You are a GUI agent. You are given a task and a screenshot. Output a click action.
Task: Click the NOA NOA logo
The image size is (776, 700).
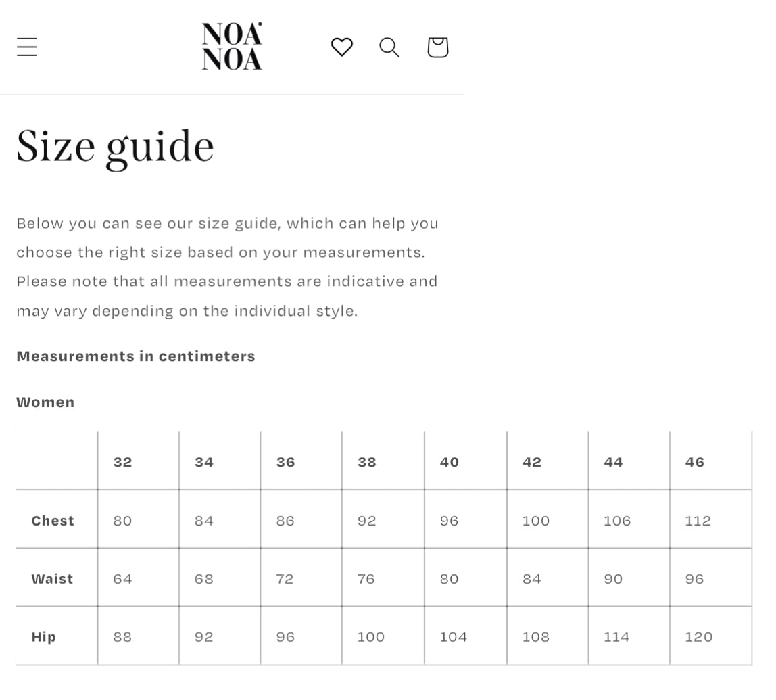(232, 46)
